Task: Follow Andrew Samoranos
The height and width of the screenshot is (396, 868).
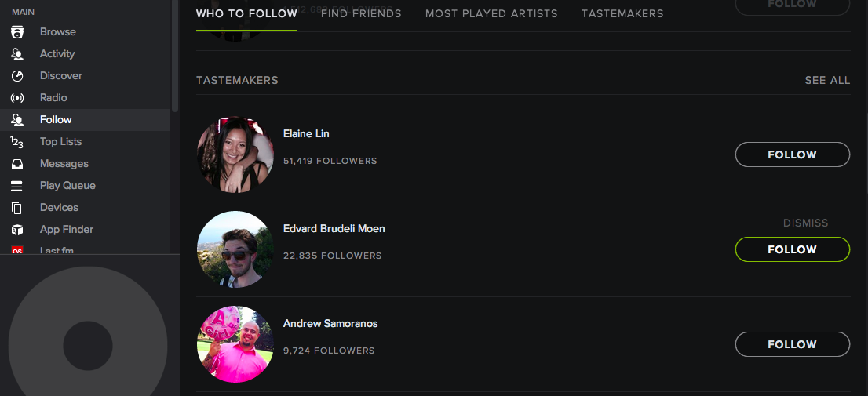Action: [792, 344]
